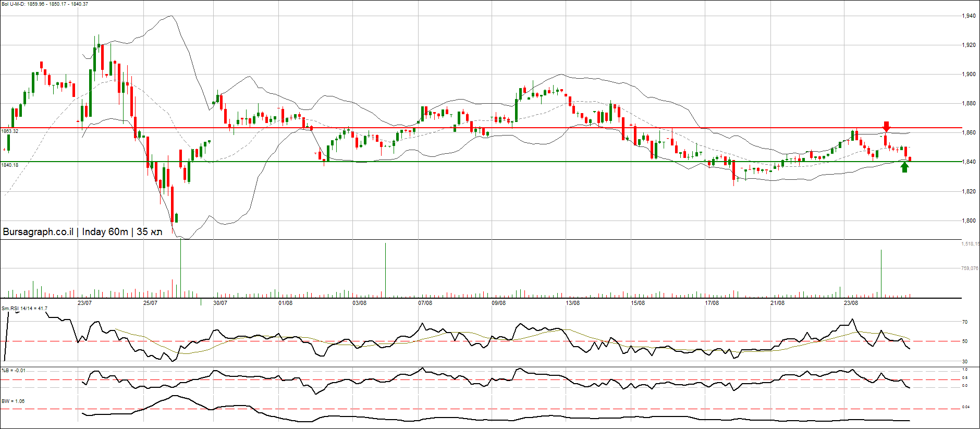
Task: Click the 1,860 price axis label
Action: (x=969, y=133)
